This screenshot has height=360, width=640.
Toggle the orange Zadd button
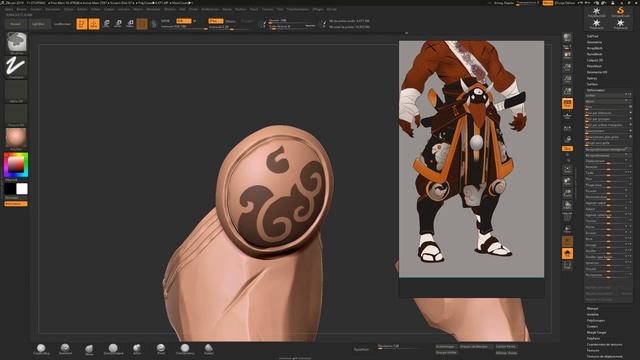(x=216, y=21)
